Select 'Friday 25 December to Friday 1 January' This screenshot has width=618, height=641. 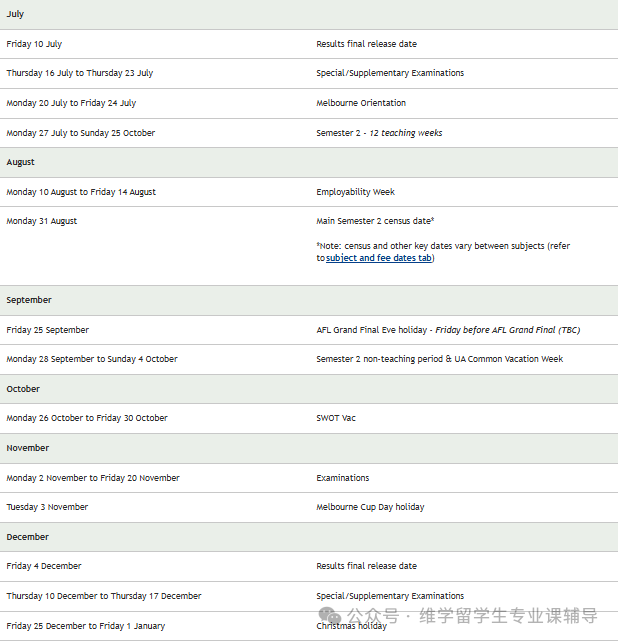[86, 626]
